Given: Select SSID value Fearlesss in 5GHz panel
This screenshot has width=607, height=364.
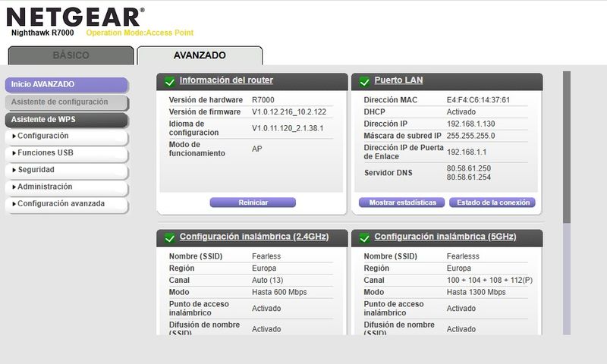Looking at the screenshot, I should (x=463, y=256).
